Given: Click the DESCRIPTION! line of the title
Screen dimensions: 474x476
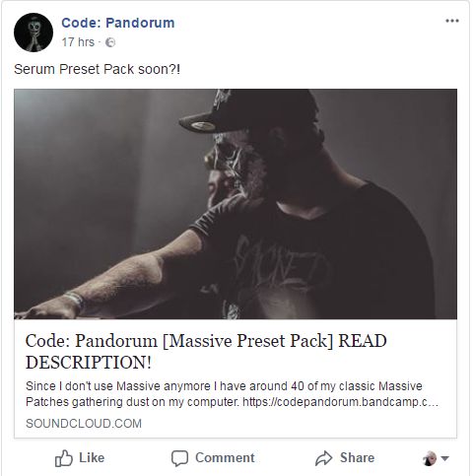Looking at the screenshot, I should click(x=89, y=363).
